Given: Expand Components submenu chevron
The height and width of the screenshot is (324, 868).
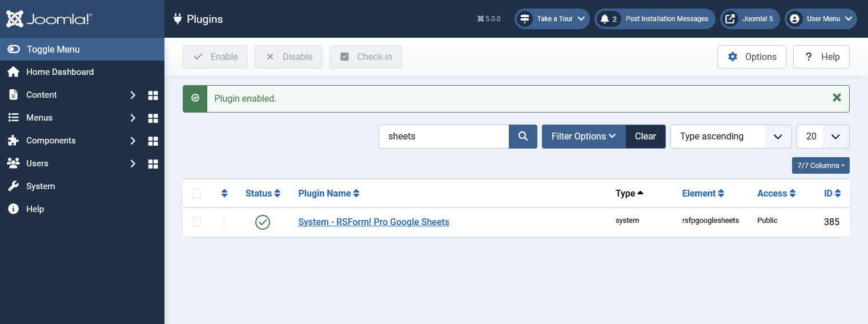Looking at the screenshot, I should click(x=132, y=141).
